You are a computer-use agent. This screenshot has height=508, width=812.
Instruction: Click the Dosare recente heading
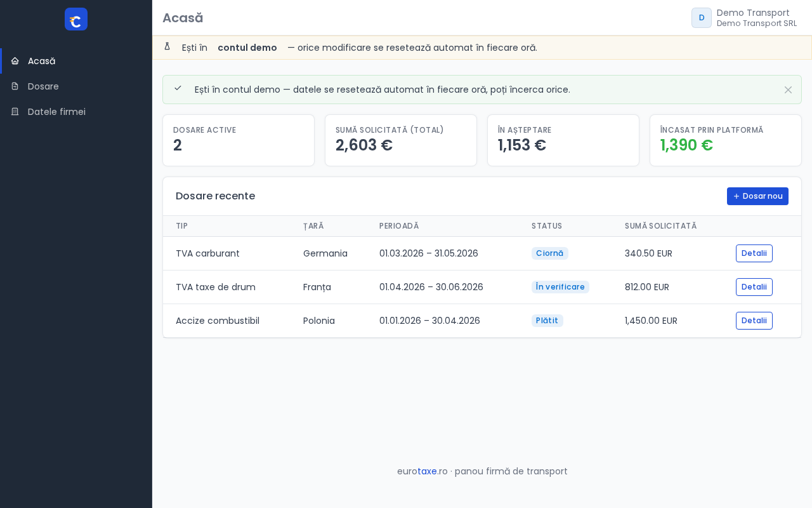click(x=215, y=196)
